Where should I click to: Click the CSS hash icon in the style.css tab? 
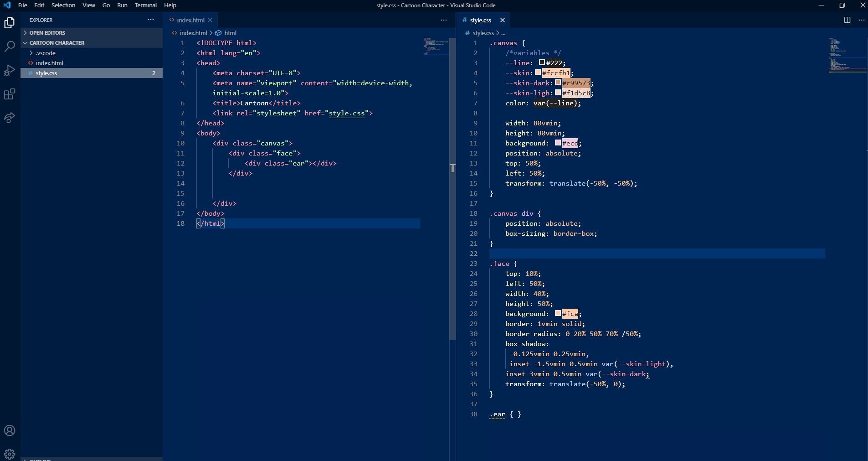coord(464,20)
